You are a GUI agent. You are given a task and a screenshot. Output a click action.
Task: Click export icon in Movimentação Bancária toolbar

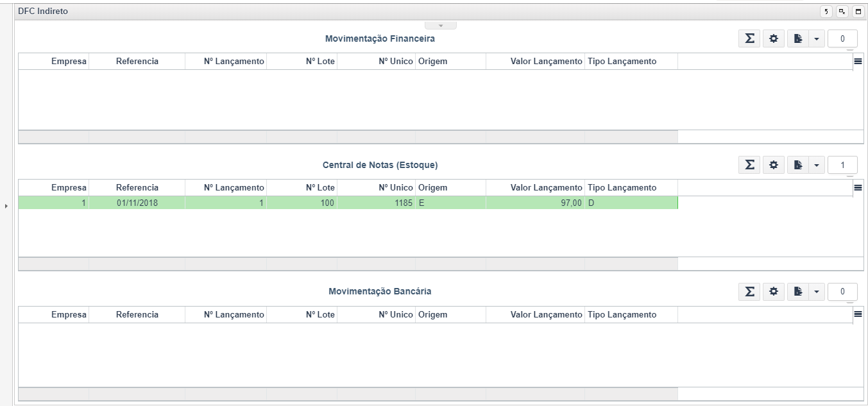point(798,292)
